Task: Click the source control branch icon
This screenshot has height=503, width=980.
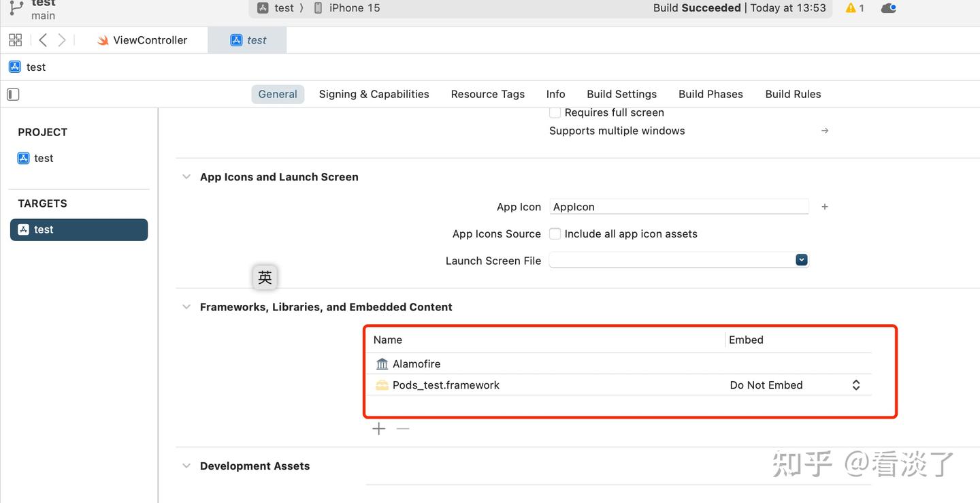Action: coord(16,8)
